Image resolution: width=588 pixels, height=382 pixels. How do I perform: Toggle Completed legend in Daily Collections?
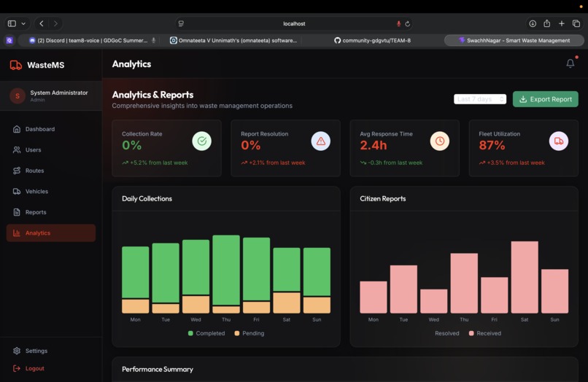coord(206,333)
